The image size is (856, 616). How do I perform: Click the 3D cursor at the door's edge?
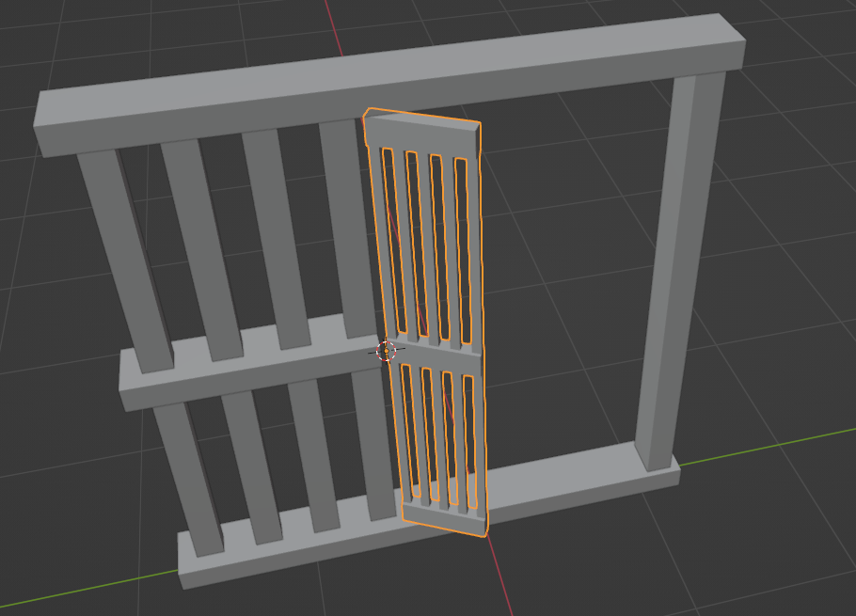(x=386, y=351)
